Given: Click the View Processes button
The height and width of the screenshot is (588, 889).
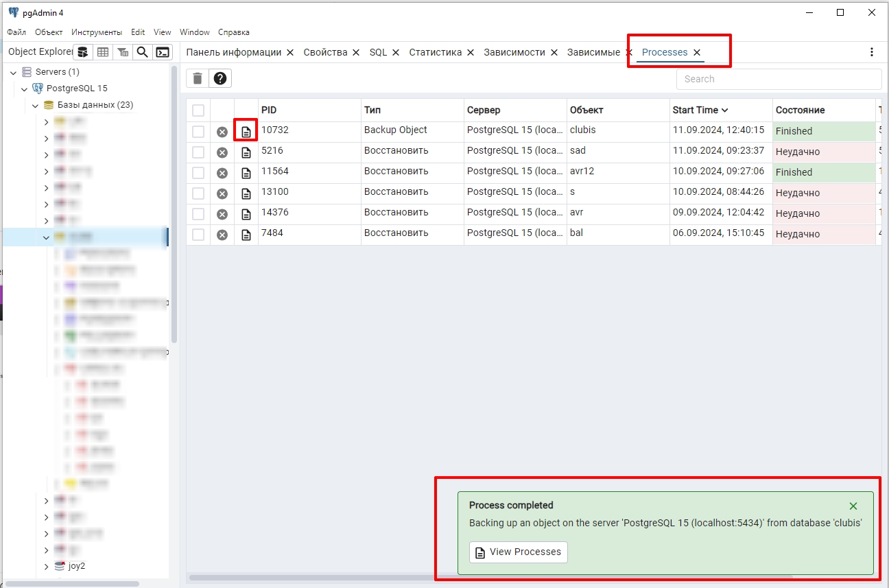Looking at the screenshot, I should (519, 552).
